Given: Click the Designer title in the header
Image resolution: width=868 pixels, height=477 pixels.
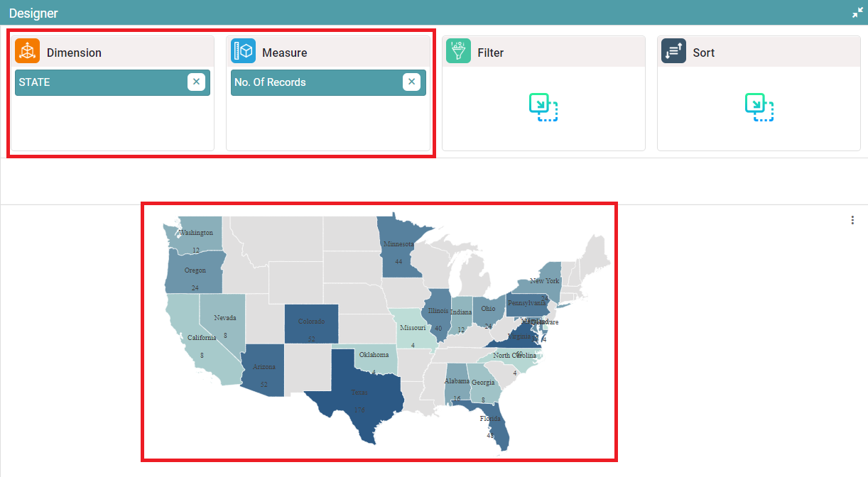Looking at the screenshot, I should (x=33, y=13).
